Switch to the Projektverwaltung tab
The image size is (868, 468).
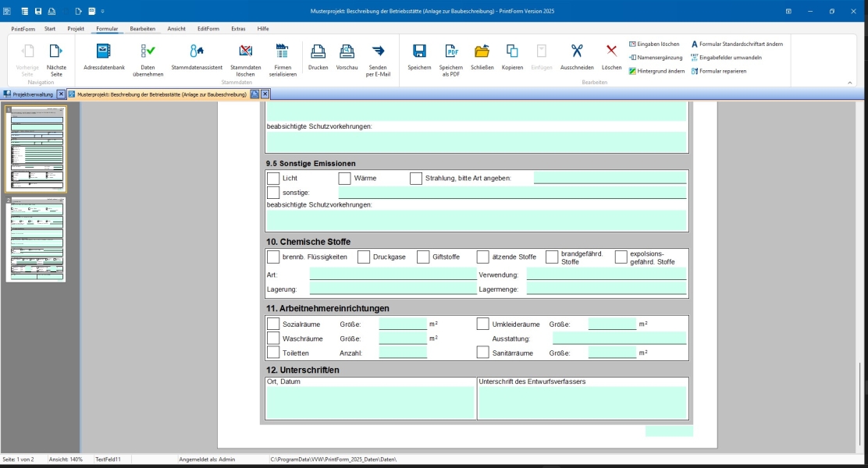(x=31, y=92)
